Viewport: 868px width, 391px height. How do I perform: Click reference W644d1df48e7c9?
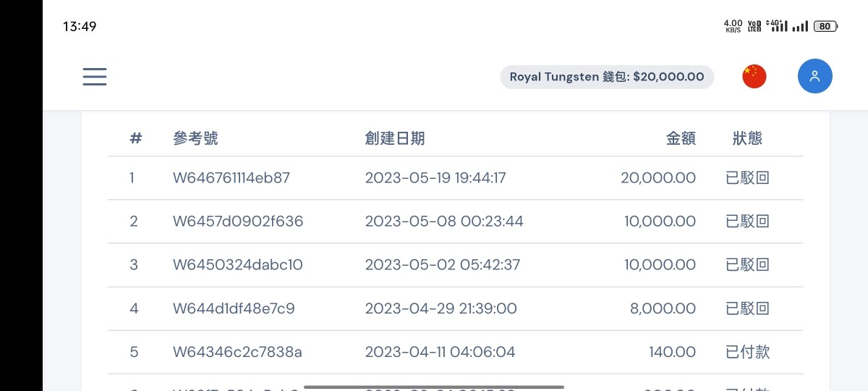click(x=234, y=308)
